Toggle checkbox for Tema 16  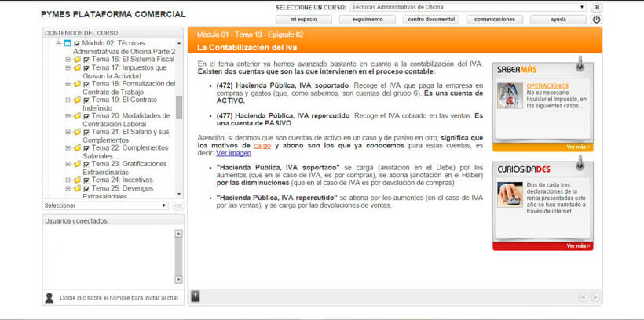pyautogui.click(x=86, y=60)
